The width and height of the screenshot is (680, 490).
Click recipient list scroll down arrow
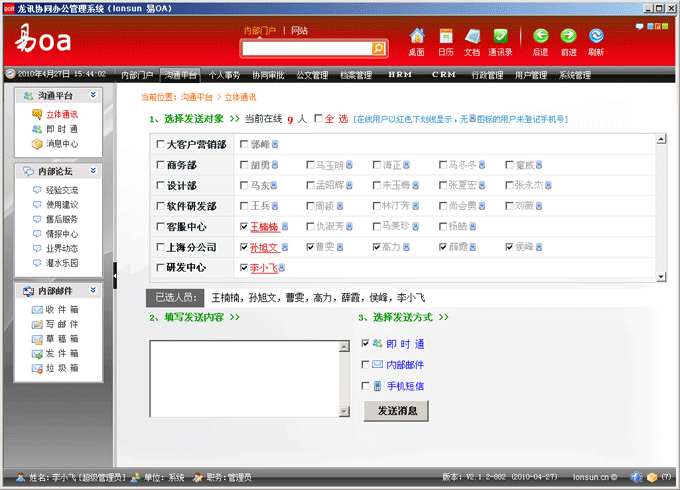click(x=661, y=277)
